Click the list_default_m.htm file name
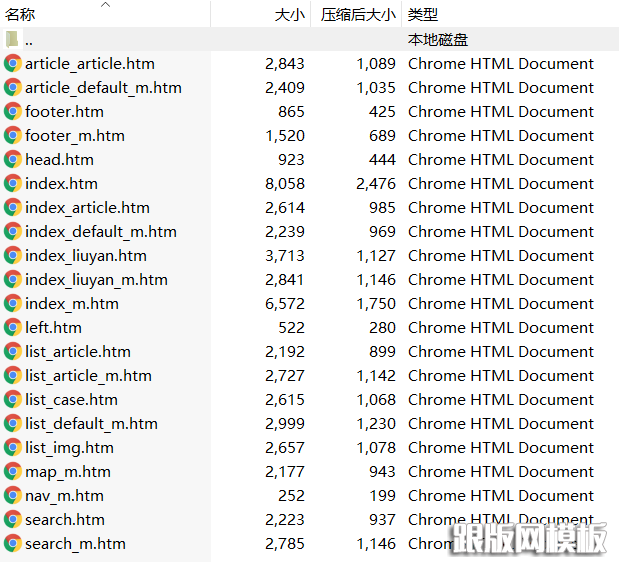The height and width of the screenshot is (562, 619). point(91,423)
